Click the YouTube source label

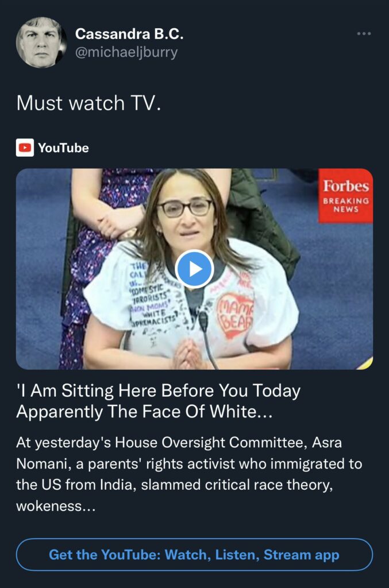(63, 148)
